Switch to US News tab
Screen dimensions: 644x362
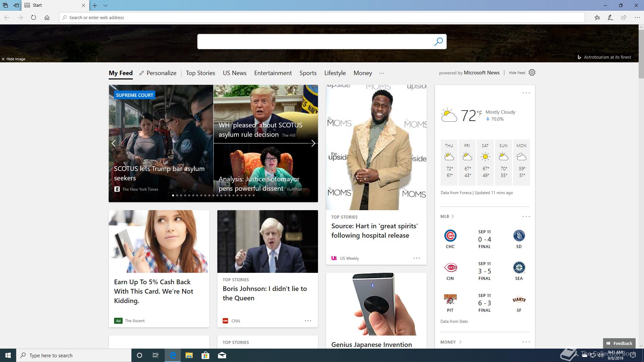[x=235, y=73]
